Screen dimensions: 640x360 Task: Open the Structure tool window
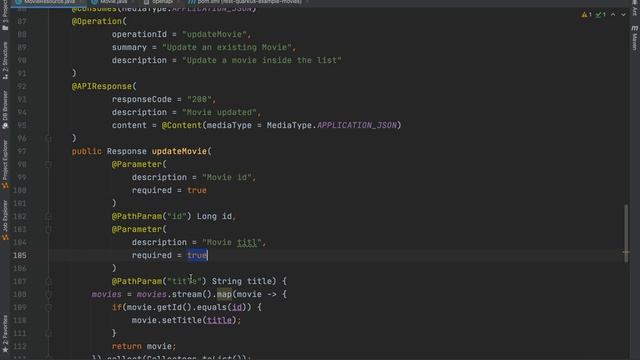coord(5,60)
